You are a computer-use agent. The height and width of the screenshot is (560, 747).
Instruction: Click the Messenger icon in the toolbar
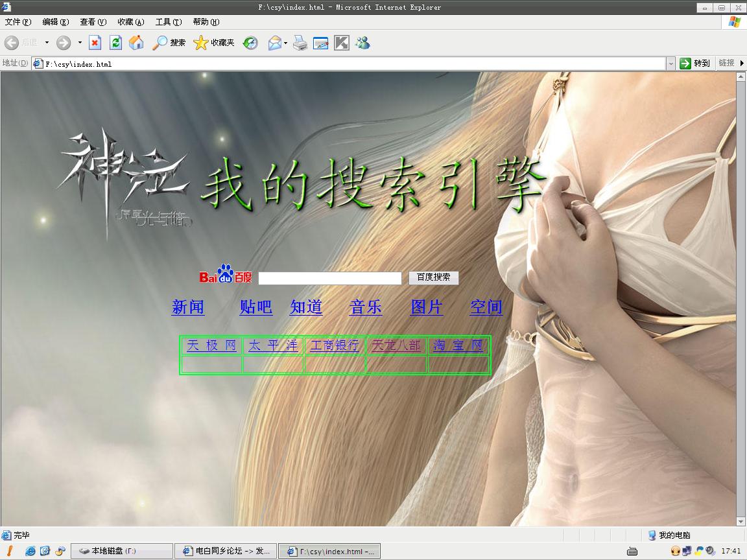coord(362,43)
